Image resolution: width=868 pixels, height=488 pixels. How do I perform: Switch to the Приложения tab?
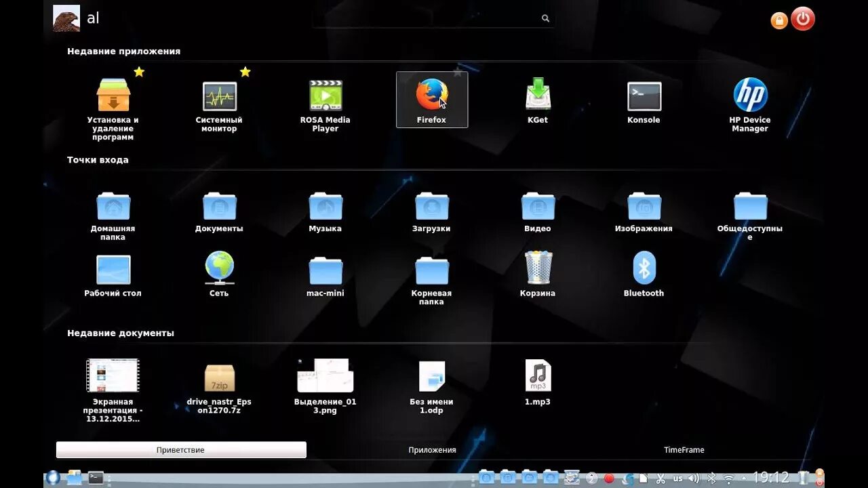pyautogui.click(x=432, y=450)
